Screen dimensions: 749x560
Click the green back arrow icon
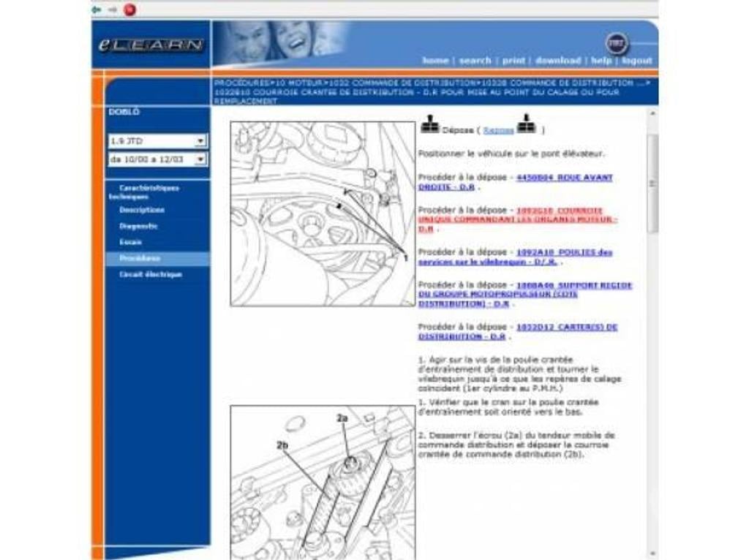(97, 10)
